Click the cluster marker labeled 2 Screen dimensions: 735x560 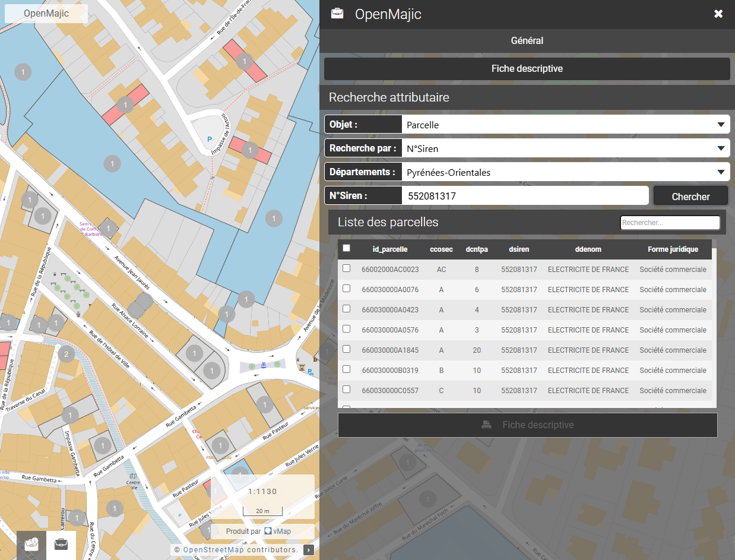[x=66, y=355]
